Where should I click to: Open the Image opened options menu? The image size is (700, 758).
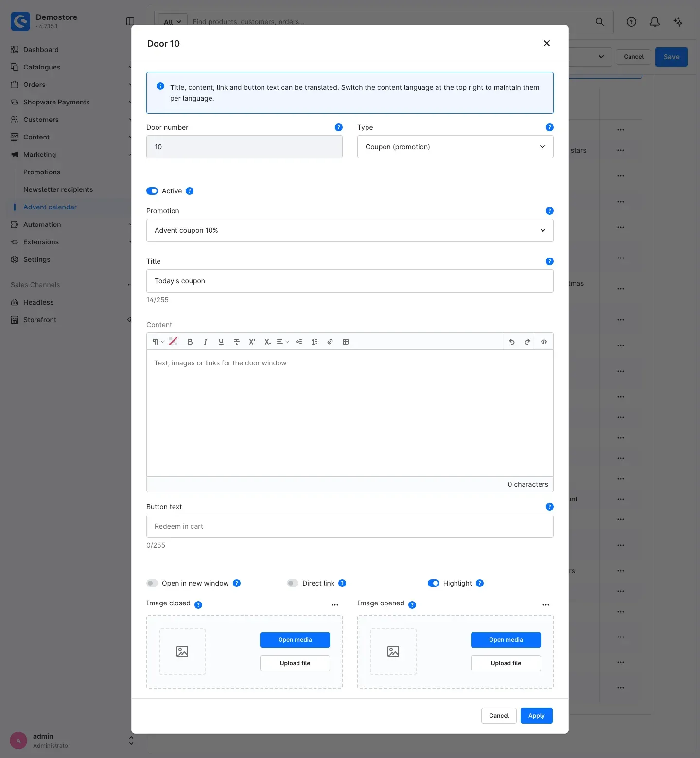546,605
